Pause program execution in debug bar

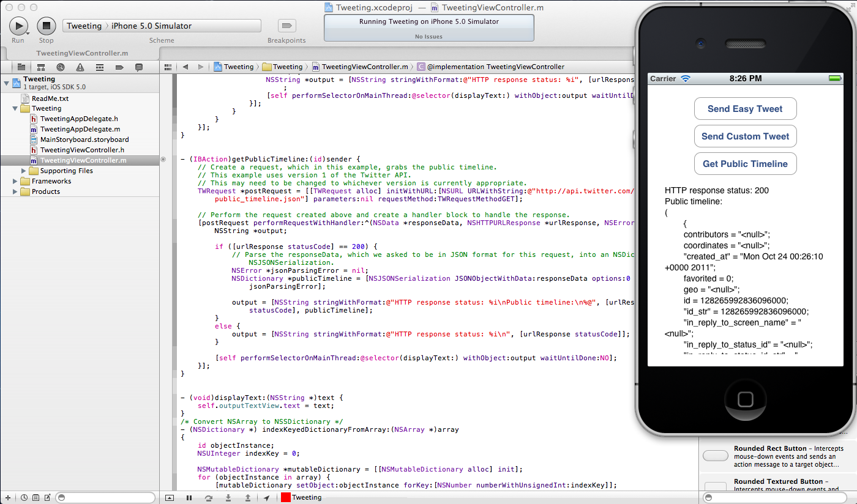tap(189, 497)
